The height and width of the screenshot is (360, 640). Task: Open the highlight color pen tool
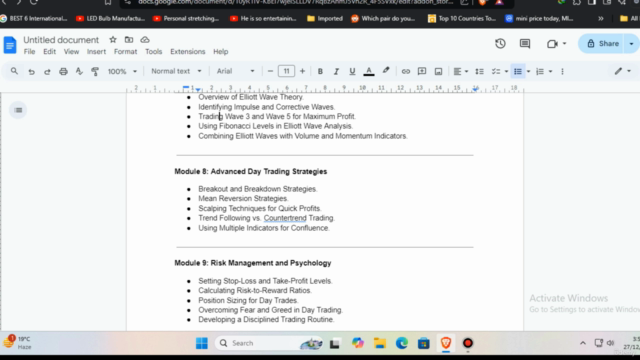pyautogui.click(x=386, y=71)
